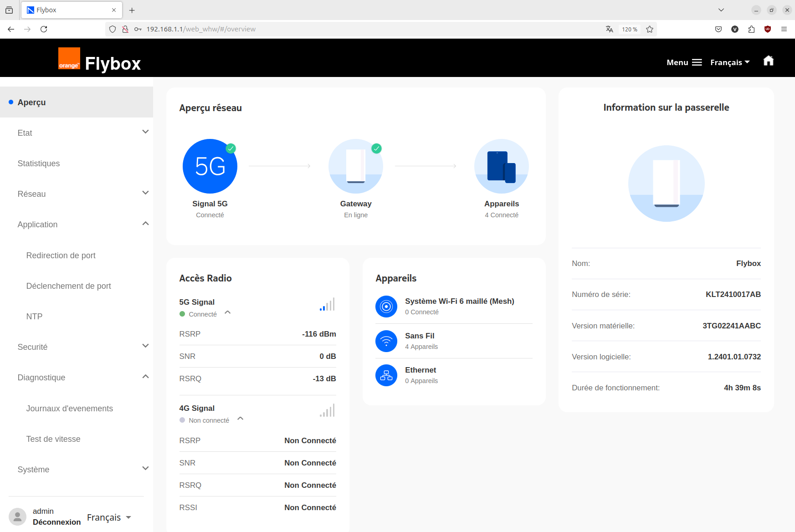The width and height of the screenshot is (795, 532).
Task: Click the Flybox title text in header
Action: [113, 63]
